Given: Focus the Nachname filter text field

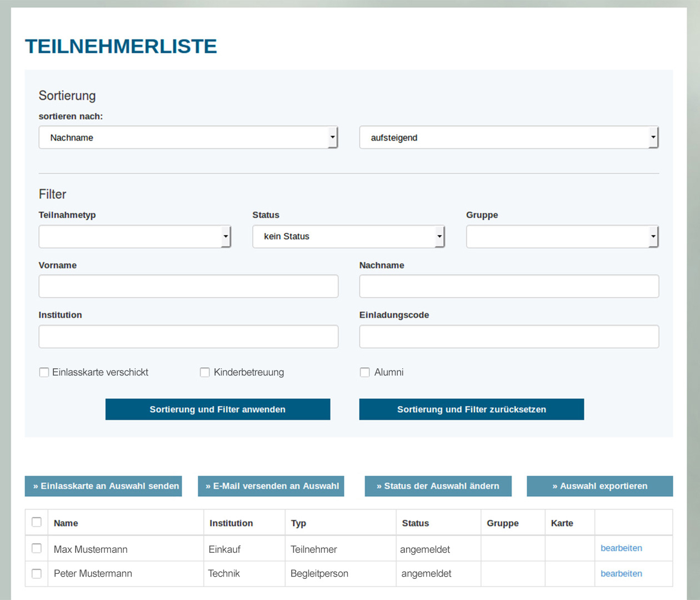Looking at the screenshot, I should tap(509, 286).
